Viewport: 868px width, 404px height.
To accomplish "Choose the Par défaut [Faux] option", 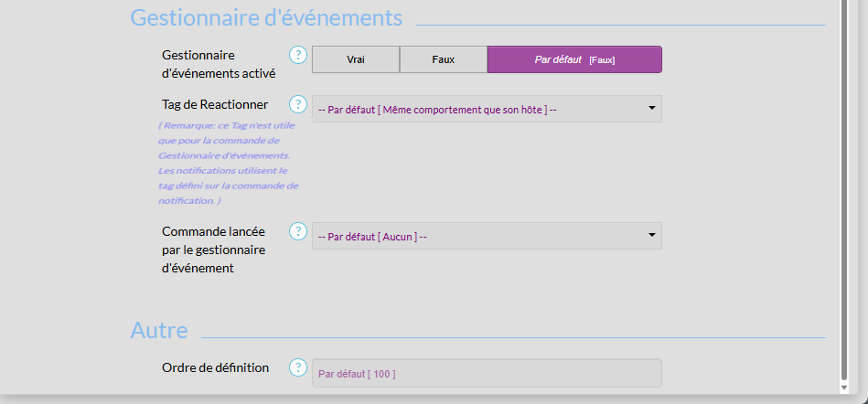I will pyautogui.click(x=574, y=59).
